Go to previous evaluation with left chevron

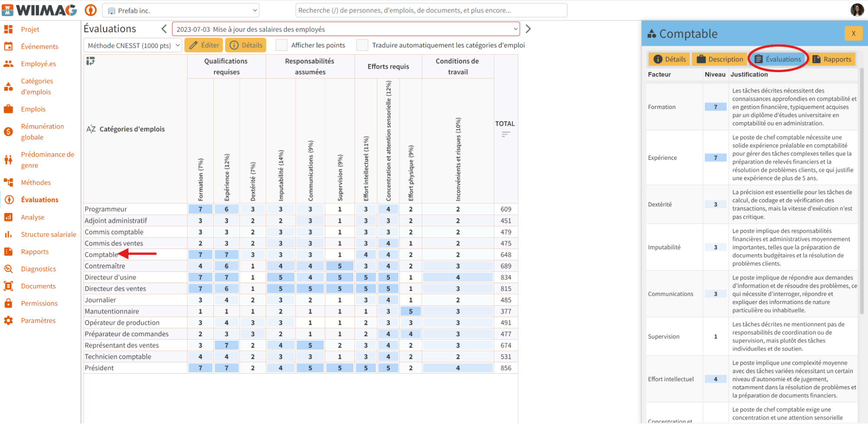pos(164,29)
